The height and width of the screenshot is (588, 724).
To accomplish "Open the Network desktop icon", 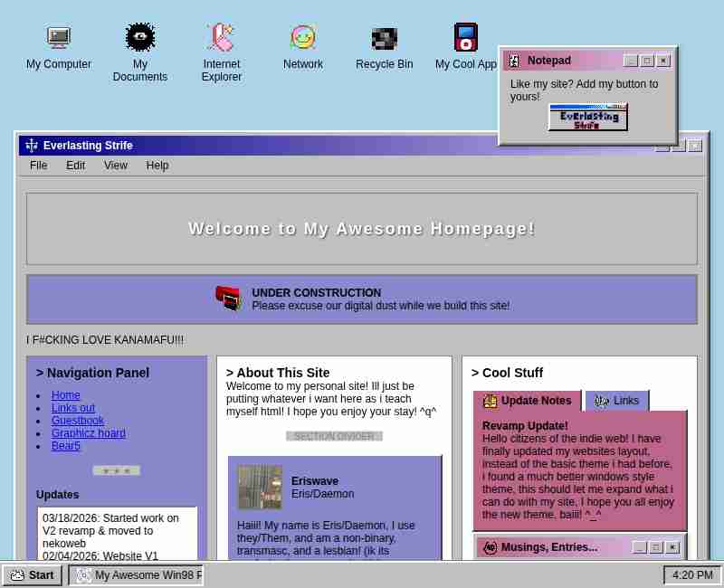I will coord(303,38).
